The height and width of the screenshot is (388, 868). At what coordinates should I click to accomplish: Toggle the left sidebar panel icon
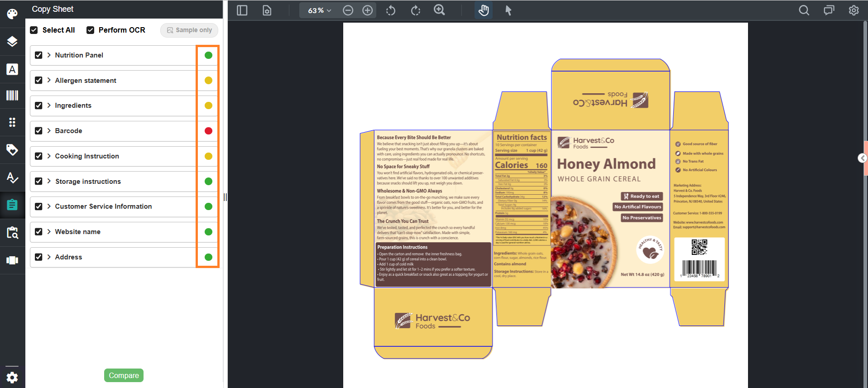[x=242, y=10]
